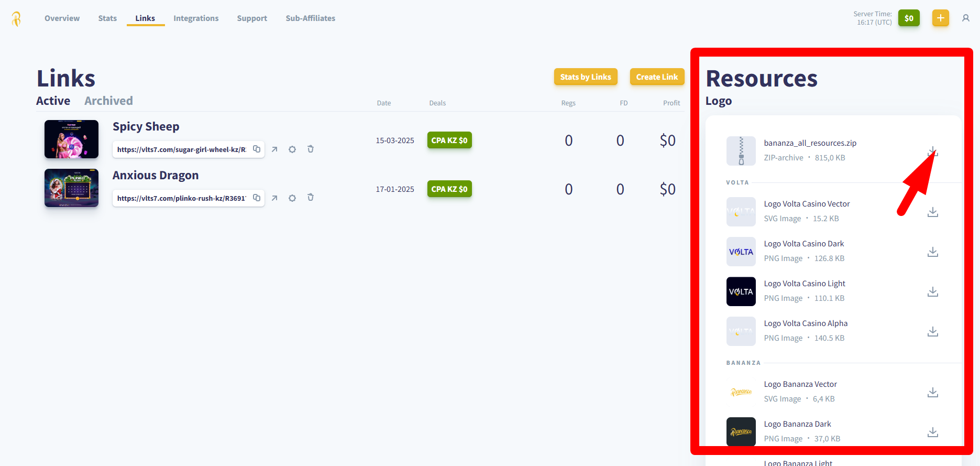Click the yellow plus button in header

941,18
